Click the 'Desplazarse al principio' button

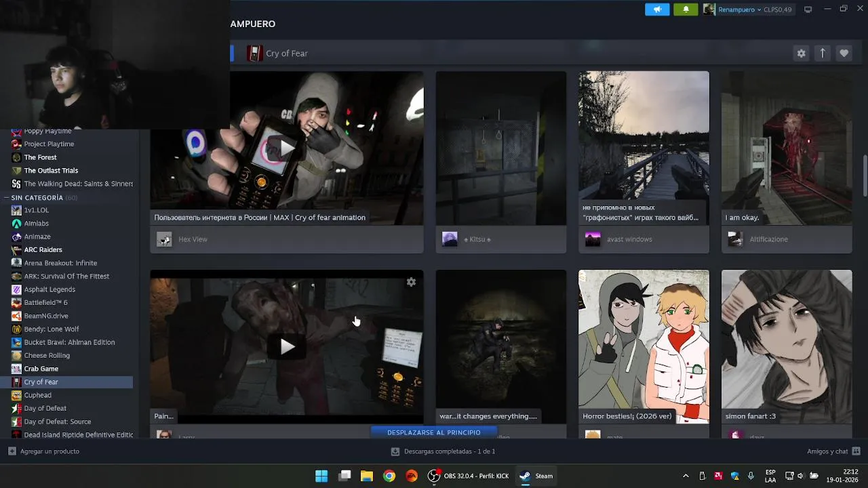(434, 432)
